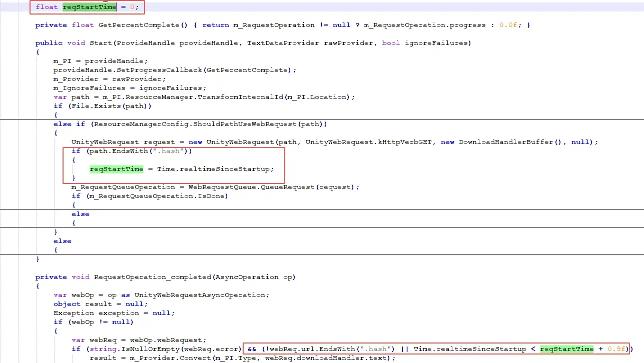Click reqStartTime in the 0.9f comparison
Image resolution: width=644 pixels, height=363 pixels.
pyautogui.click(x=566, y=349)
